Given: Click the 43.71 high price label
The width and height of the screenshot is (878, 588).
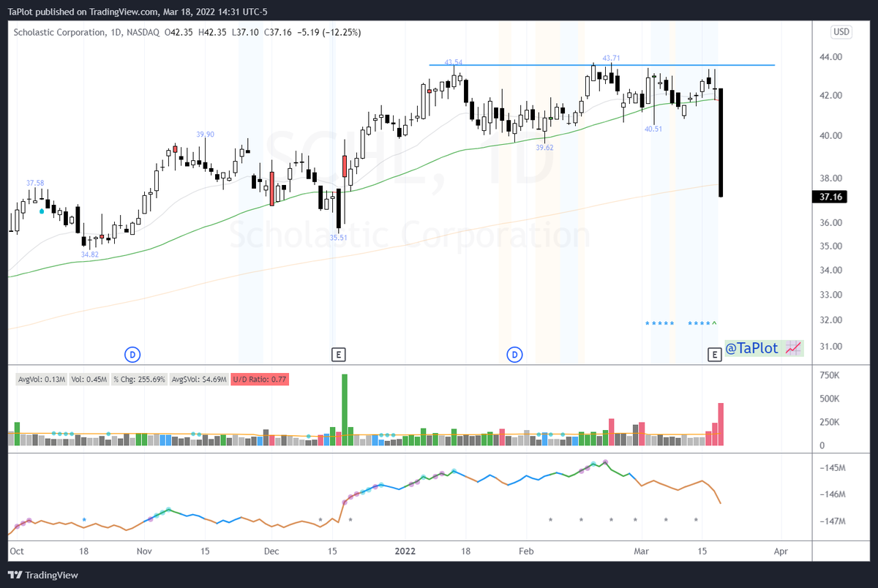Looking at the screenshot, I should click(611, 58).
